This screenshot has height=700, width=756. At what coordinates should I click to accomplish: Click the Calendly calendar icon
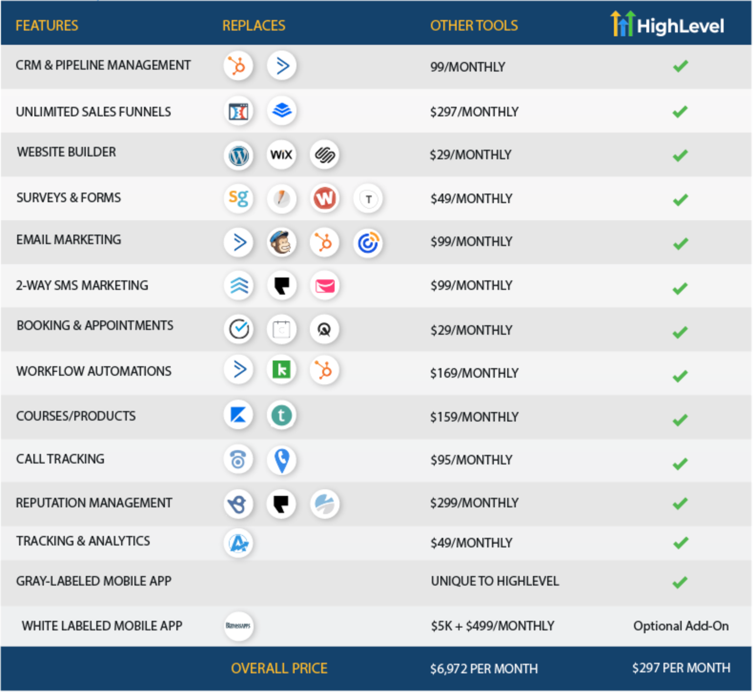(281, 329)
